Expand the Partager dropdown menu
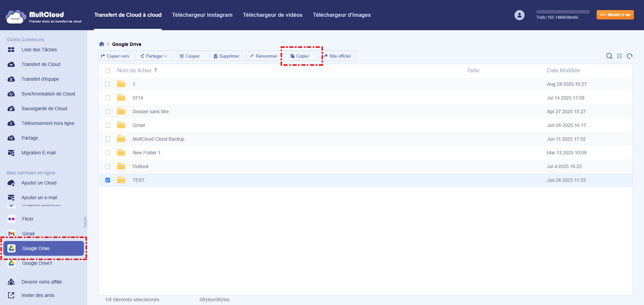Viewport: 644px width, 305px height. tap(154, 56)
